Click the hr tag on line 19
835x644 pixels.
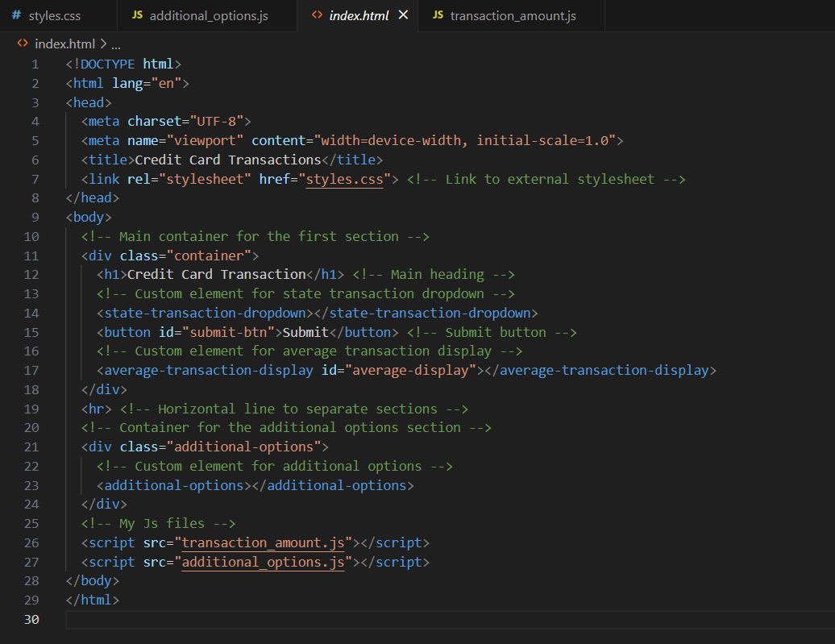pyautogui.click(x=97, y=409)
